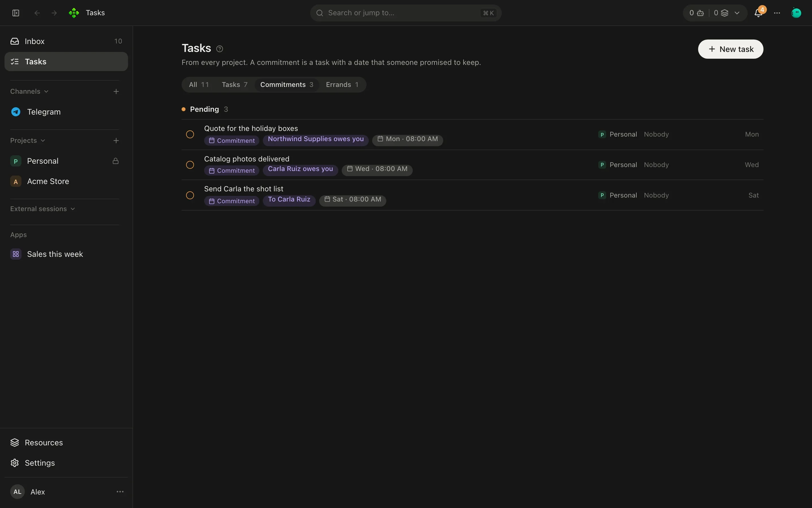812x508 pixels.
Task: Click the Resources layers icon
Action: [15, 443]
